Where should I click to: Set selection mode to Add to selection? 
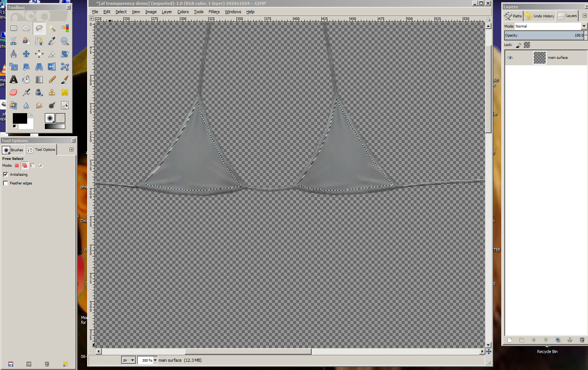coord(25,165)
